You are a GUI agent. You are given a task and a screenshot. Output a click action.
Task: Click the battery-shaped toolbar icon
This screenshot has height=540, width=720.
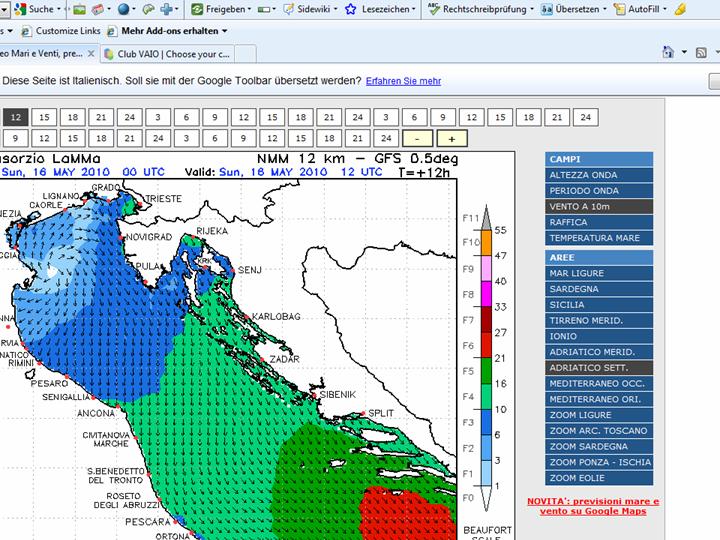coord(264,9)
